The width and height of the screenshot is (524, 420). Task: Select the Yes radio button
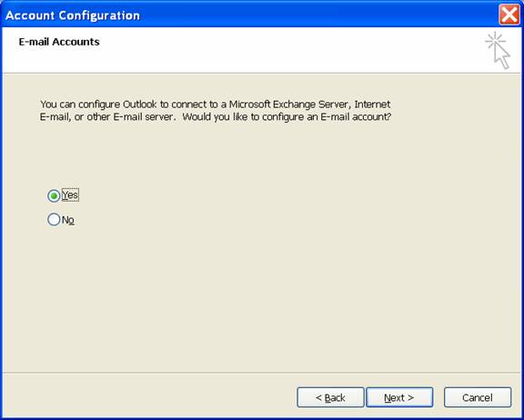[54, 195]
